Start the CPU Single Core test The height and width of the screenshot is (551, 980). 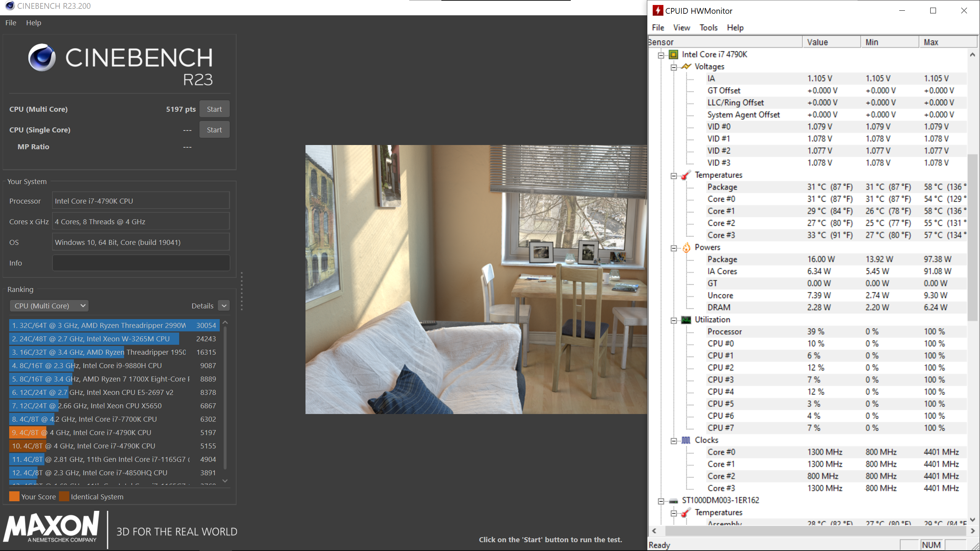[214, 130]
